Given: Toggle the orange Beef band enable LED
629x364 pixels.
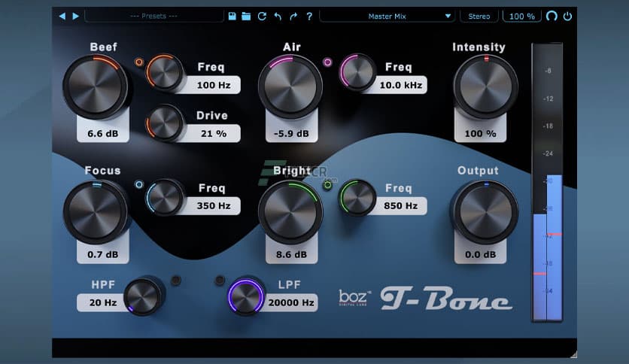Looking at the screenshot, I should tap(138, 62).
